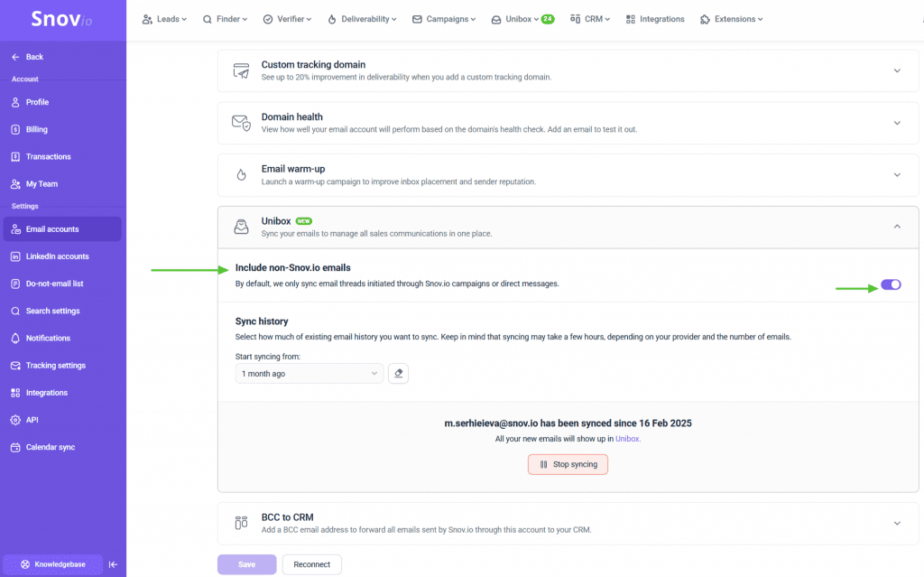The height and width of the screenshot is (577, 924).
Task: Open the Deliverability menu
Action: tap(362, 17)
